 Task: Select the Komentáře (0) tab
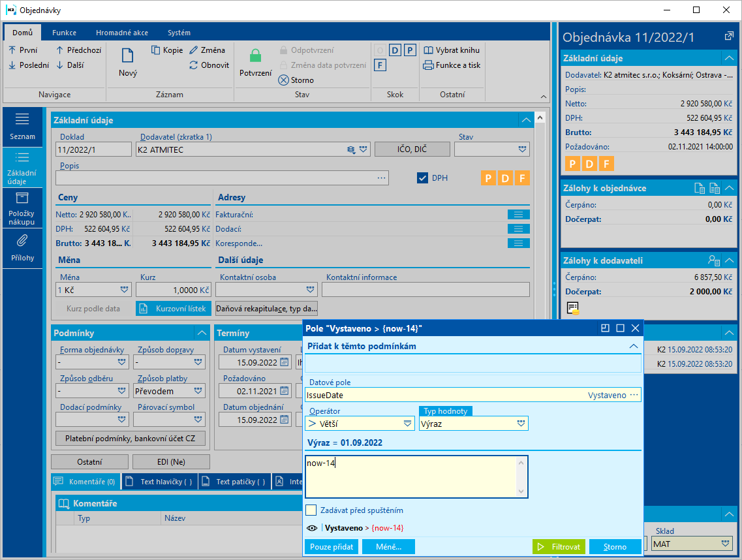click(x=85, y=482)
